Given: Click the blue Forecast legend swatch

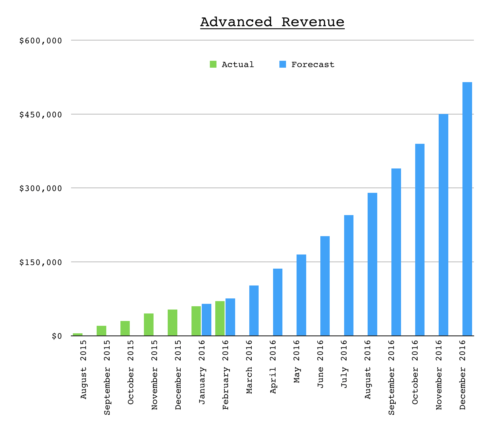Looking at the screenshot, I should 282,64.
